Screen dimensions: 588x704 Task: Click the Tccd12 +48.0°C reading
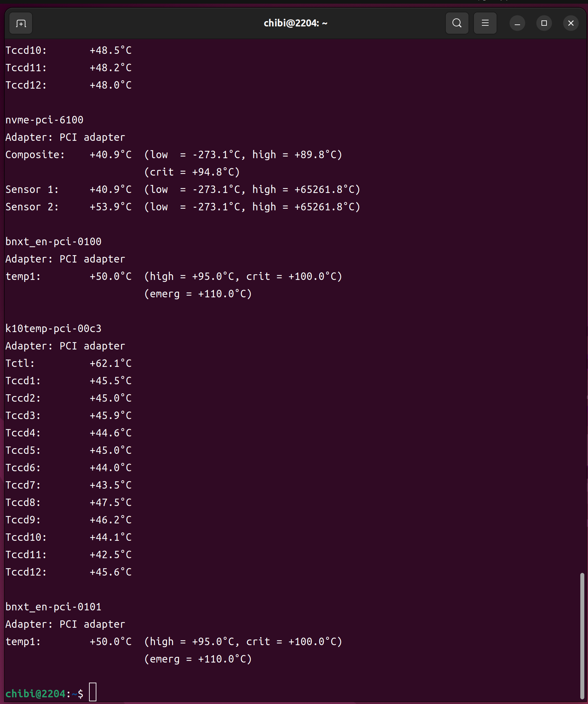coord(110,85)
